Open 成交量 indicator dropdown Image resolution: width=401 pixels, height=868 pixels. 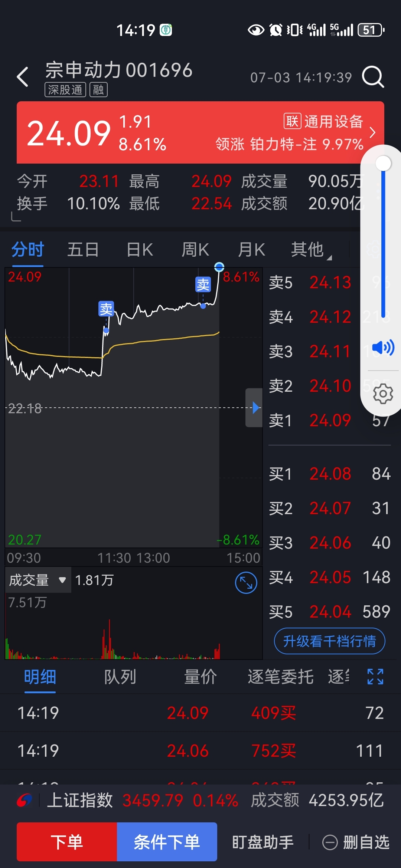click(38, 580)
